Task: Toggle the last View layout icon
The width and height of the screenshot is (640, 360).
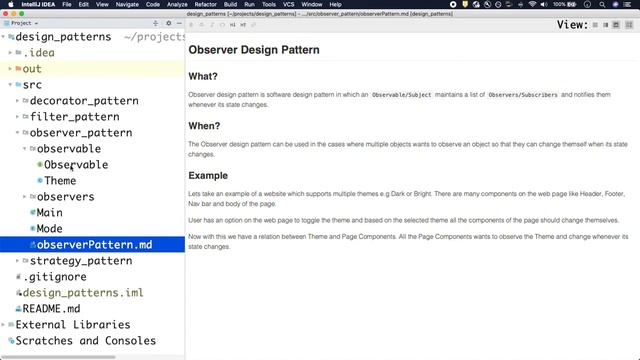Action: point(629,25)
